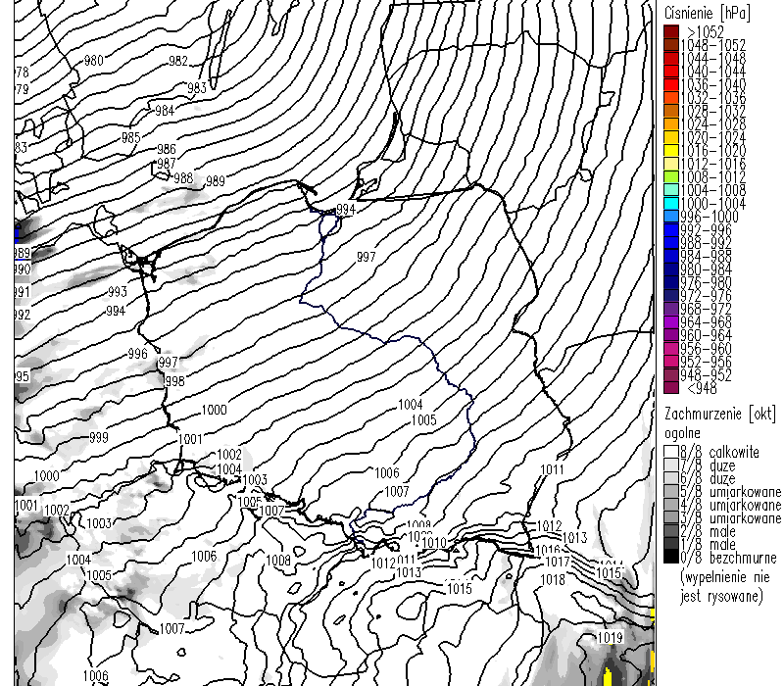The height and width of the screenshot is (686, 784).
Task: Click the >1052 hPa color swatch
Action: click(x=670, y=32)
